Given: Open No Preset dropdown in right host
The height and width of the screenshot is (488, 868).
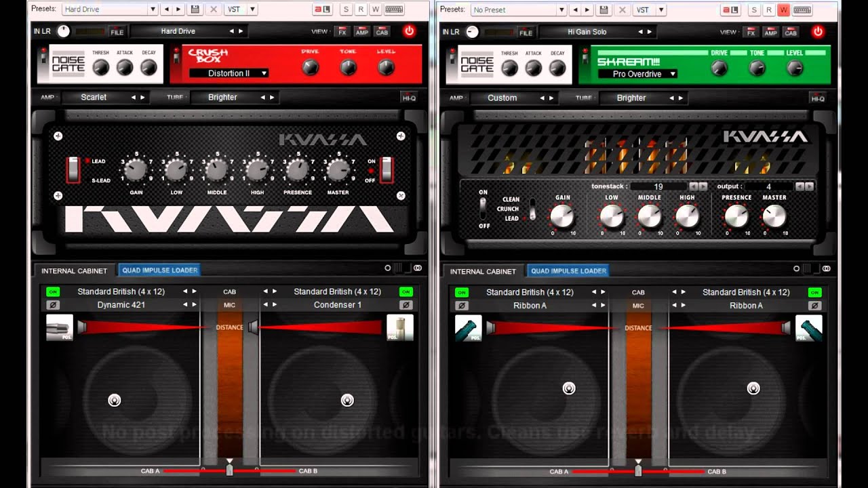Looking at the screenshot, I should [561, 9].
